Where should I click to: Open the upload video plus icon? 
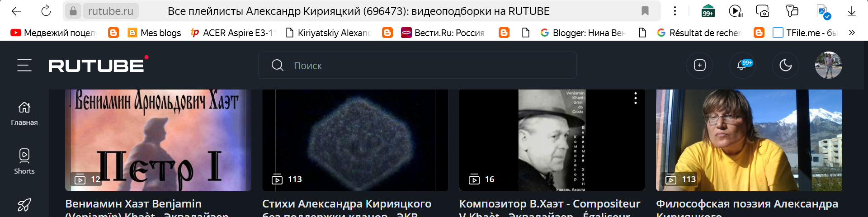pyautogui.click(x=699, y=66)
